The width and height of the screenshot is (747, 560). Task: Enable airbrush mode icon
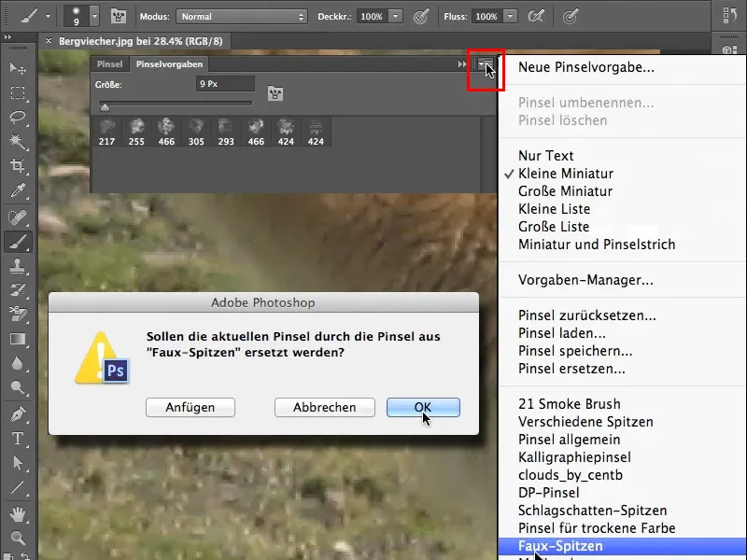click(536, 17)
